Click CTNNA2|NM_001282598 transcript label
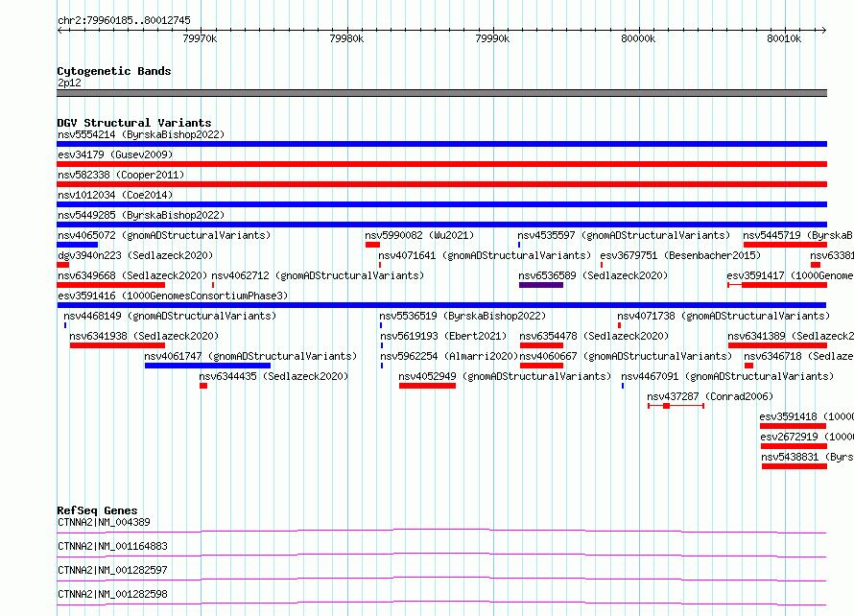This screenshot has width=854, height=616. coord(112,594)
